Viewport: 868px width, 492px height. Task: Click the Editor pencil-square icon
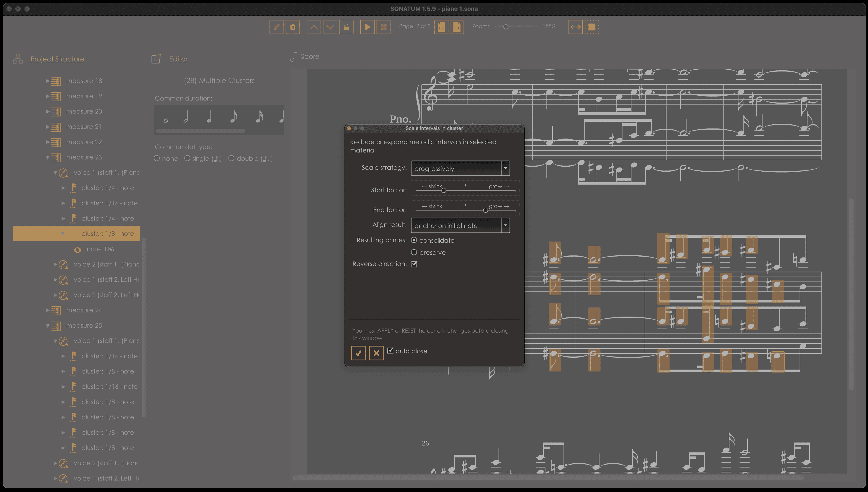click(156, 59)
